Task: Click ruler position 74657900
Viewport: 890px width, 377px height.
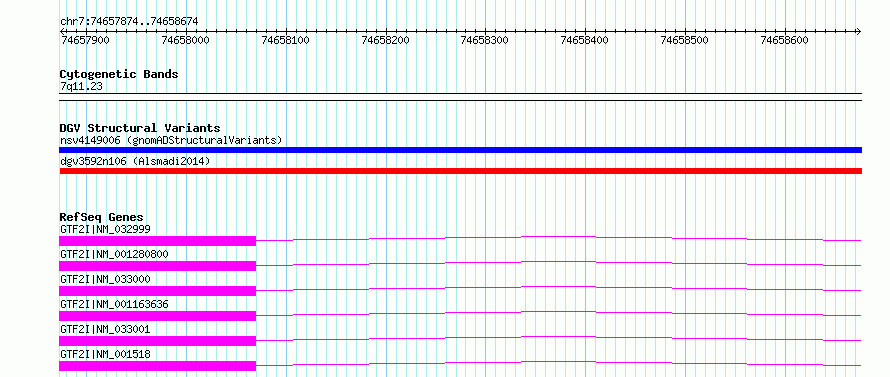Action: point(85,40)
